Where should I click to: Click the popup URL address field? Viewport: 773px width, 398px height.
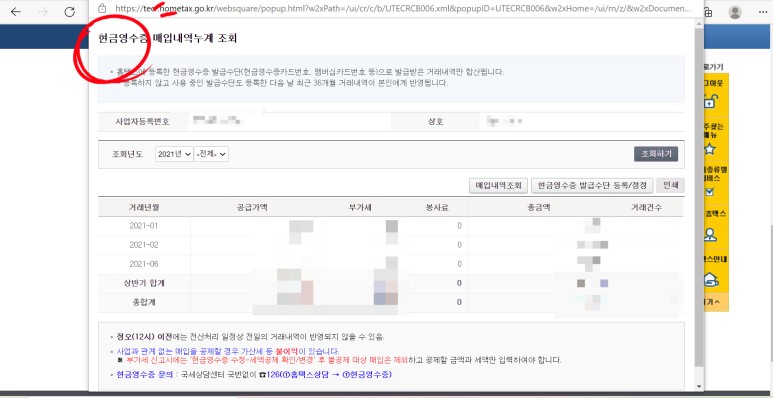402,8
